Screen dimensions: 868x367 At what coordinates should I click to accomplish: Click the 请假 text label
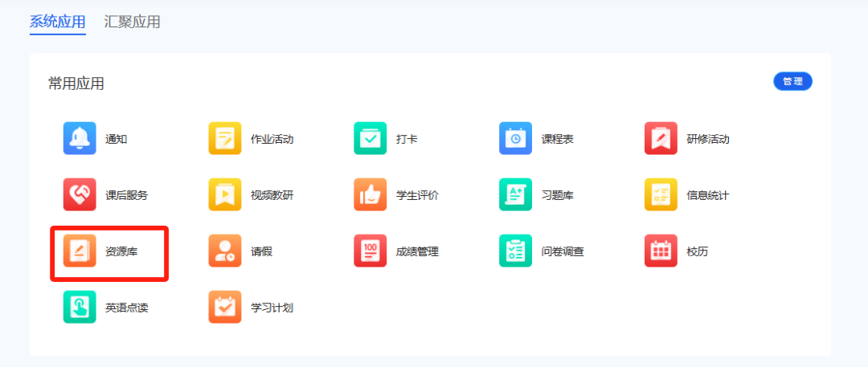(261, 252)
